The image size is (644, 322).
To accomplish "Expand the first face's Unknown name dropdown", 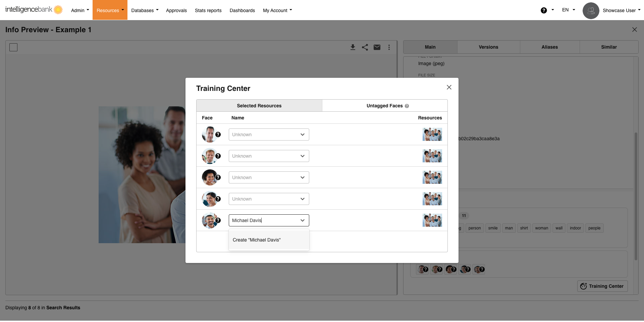I will 269,135.
